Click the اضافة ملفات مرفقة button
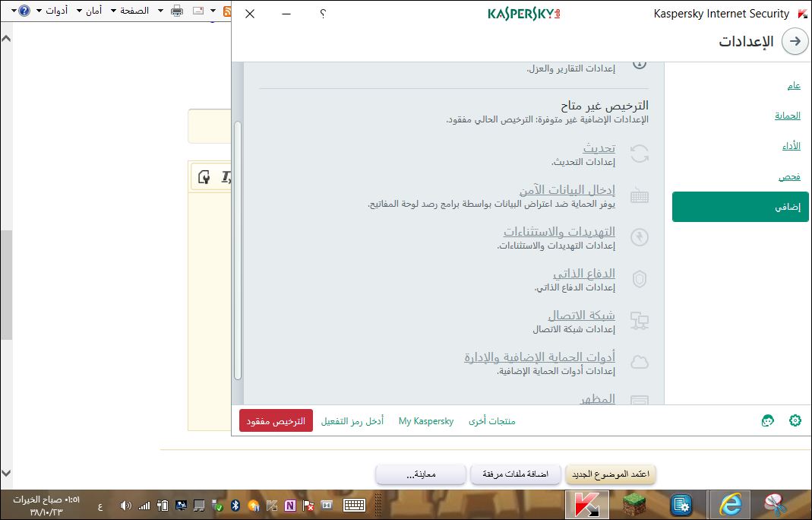Viewport: 812px width, 520px height. click(515, 474)
